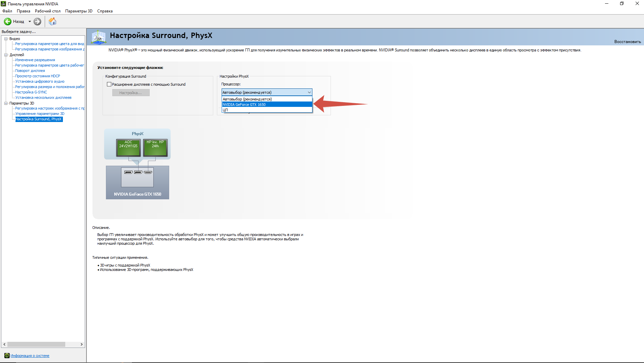
Task: Open Настройка G-SYNC task
Action: pyautogui.click(x=31, y=92)
